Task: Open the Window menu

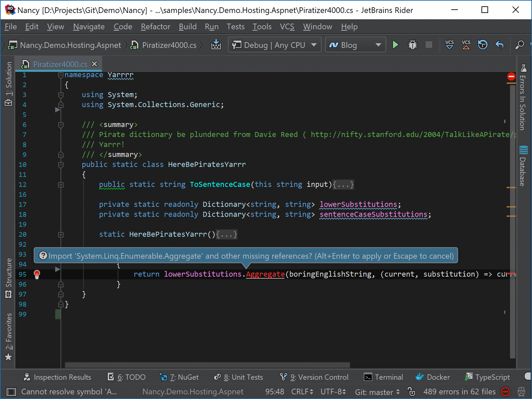Action: [318, 27]
